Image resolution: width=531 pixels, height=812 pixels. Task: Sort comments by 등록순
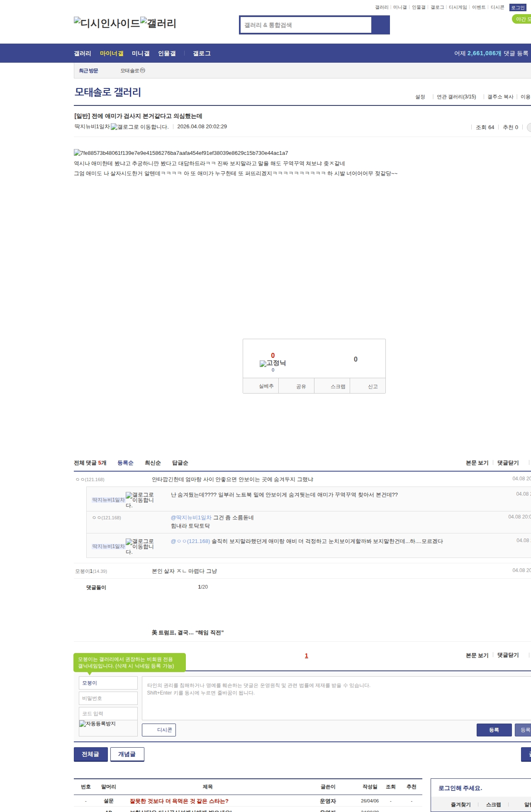pyautogui.click(x=125, y=463)
